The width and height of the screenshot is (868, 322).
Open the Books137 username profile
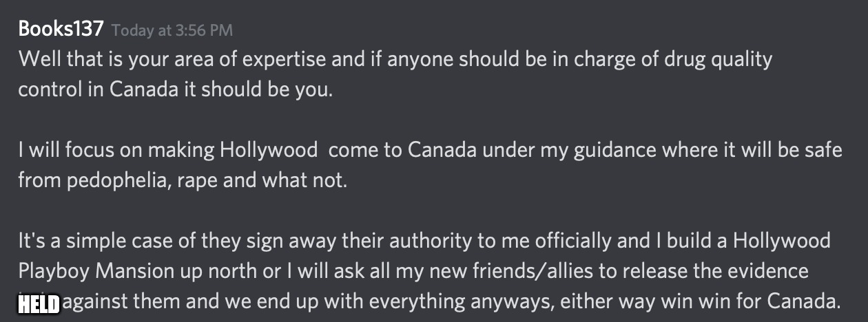point(61,30)
